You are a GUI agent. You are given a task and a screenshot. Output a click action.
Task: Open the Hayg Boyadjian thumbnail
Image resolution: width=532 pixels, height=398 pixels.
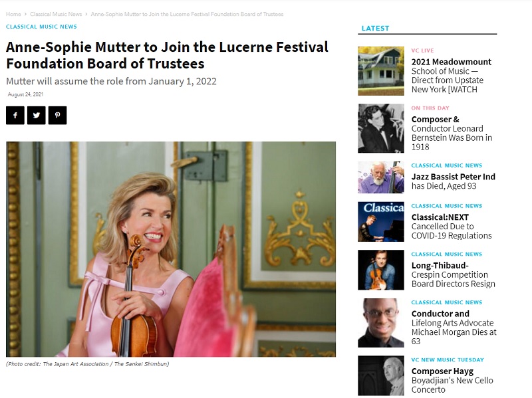[380, 375]
